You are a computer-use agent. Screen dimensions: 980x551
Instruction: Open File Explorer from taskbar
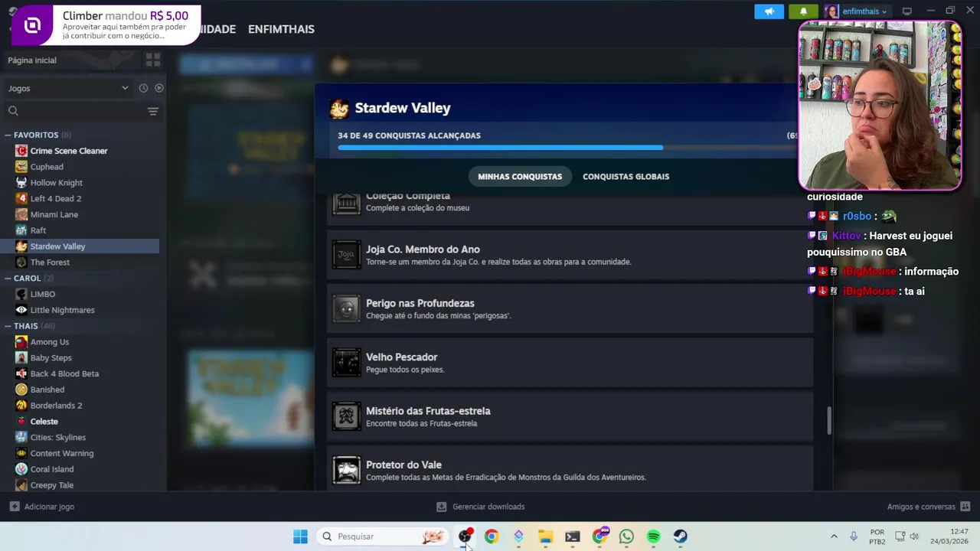pos(545,536)
